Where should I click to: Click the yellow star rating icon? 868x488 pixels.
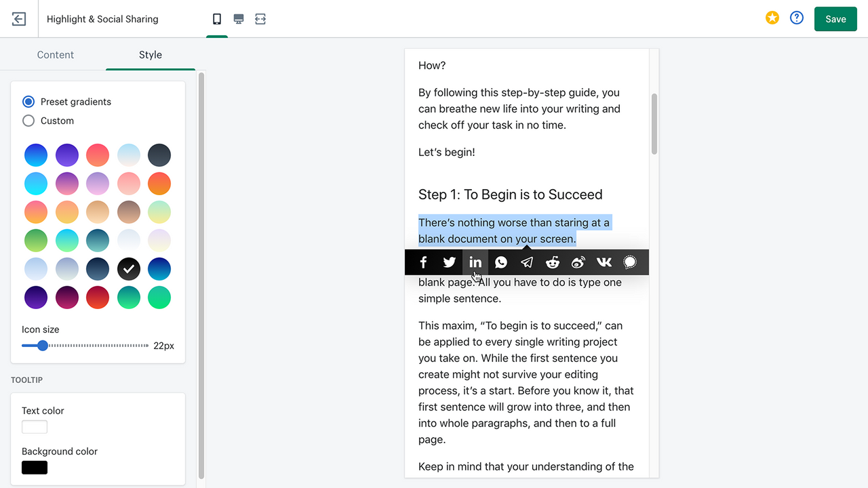point(772,18)
